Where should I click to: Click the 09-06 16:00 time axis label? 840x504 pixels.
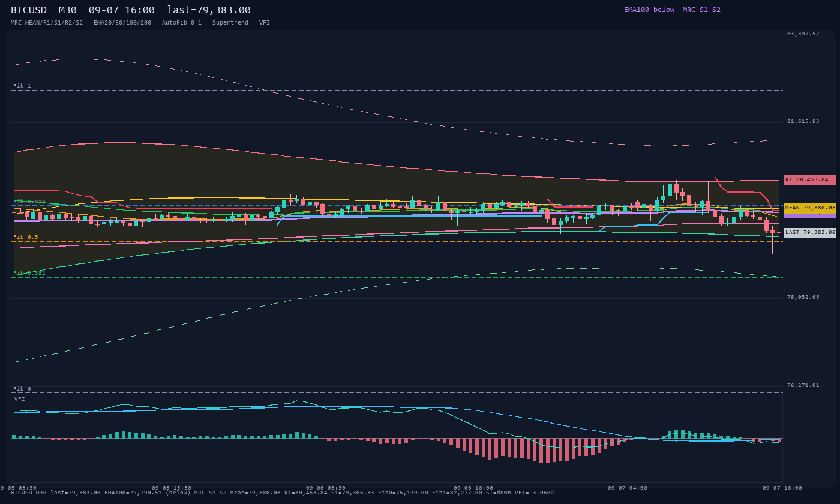(x=473, y=488)
